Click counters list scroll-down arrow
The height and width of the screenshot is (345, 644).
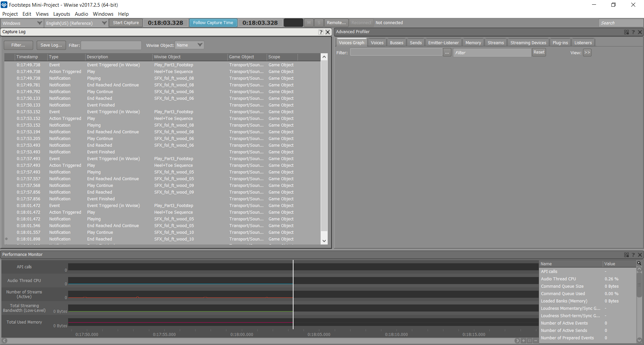[x=639, y=340]
